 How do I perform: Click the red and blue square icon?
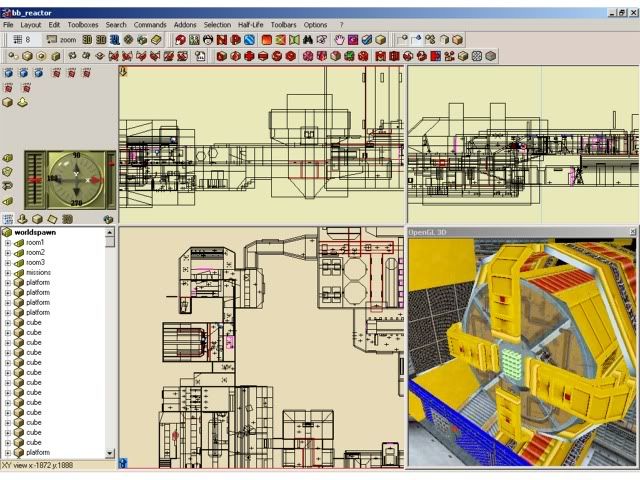(436, 56)
